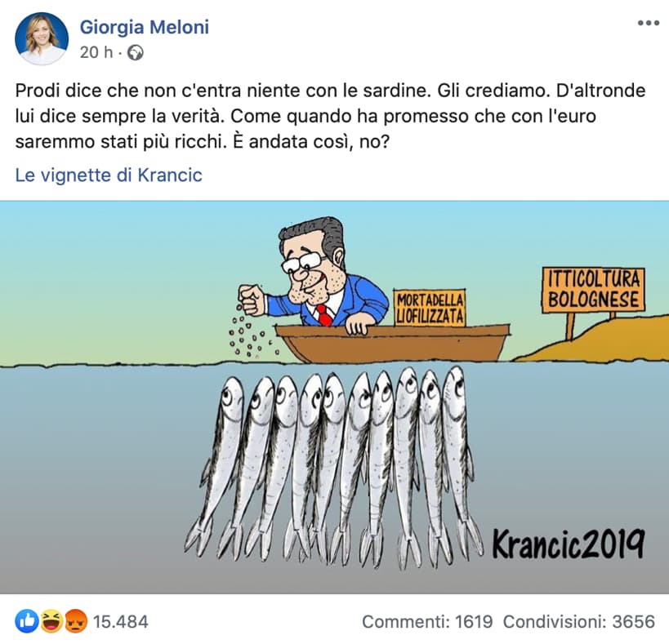Show the Commenti: 1619 comments
Viewport: 669px width, 644px height.
tap(427, 622)
